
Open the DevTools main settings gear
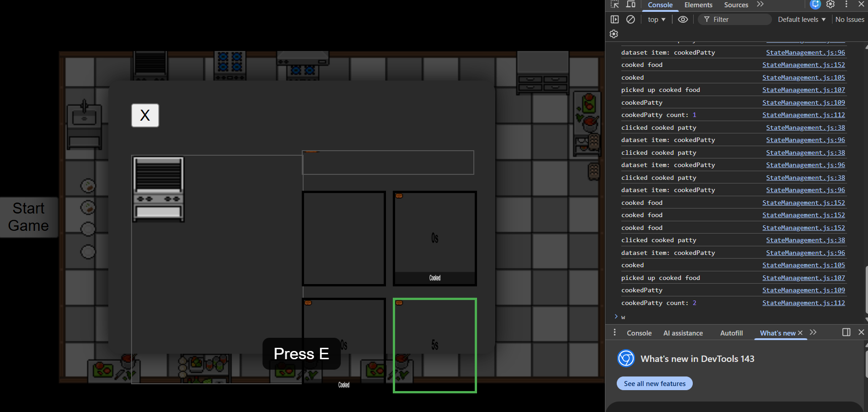pyautogui.click(x=831, y=5)
